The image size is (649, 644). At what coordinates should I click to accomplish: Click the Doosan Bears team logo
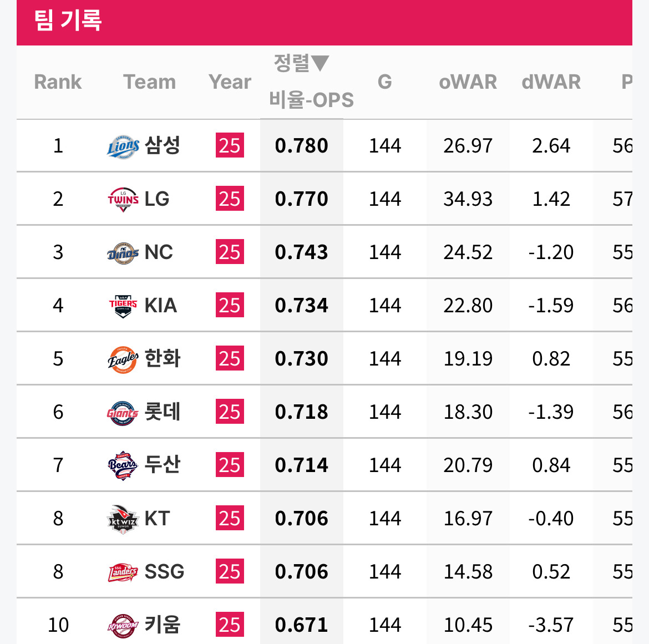(x=123, y=466)
